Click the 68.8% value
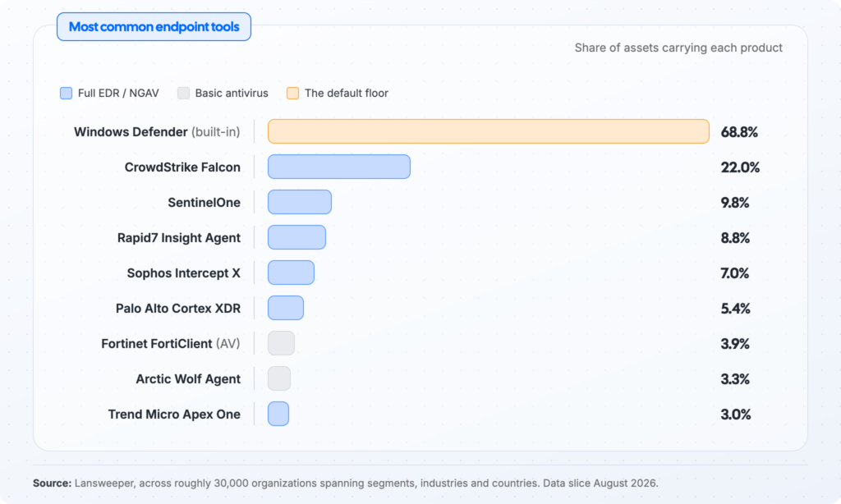The height and width of the screenshot is (504, 841). point(739,132)
